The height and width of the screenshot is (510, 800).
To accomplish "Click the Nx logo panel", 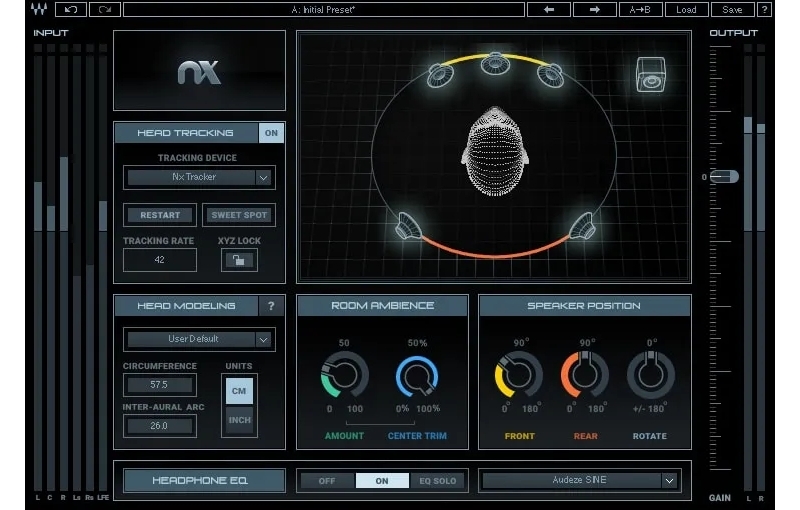I will click(x=199, y=70).
